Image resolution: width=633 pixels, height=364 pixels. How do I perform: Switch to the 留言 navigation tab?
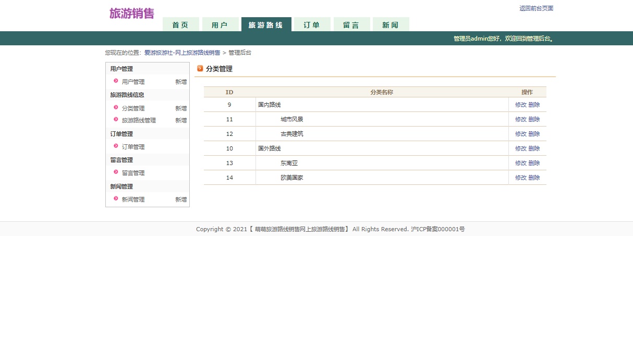click(351, 24)
